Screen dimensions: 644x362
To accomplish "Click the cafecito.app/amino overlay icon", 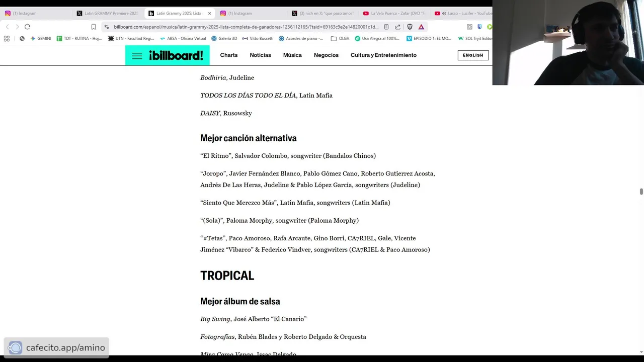I will click(16, 347).
